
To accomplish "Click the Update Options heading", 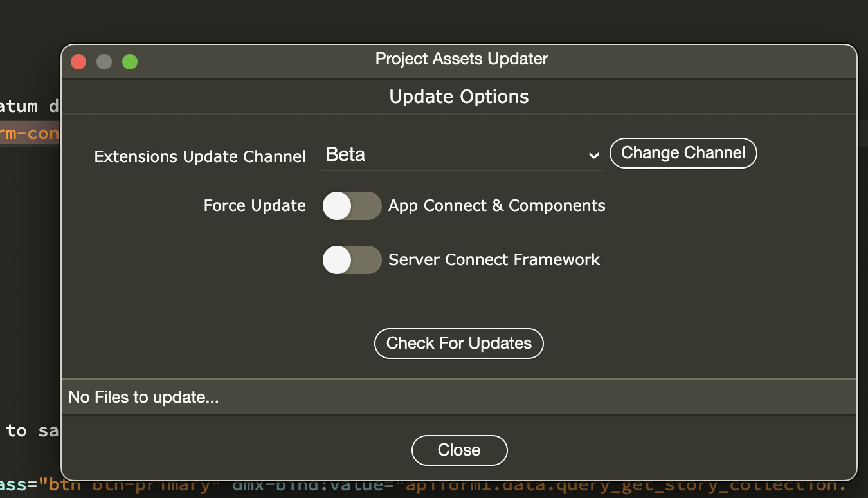I will (459, 97).
